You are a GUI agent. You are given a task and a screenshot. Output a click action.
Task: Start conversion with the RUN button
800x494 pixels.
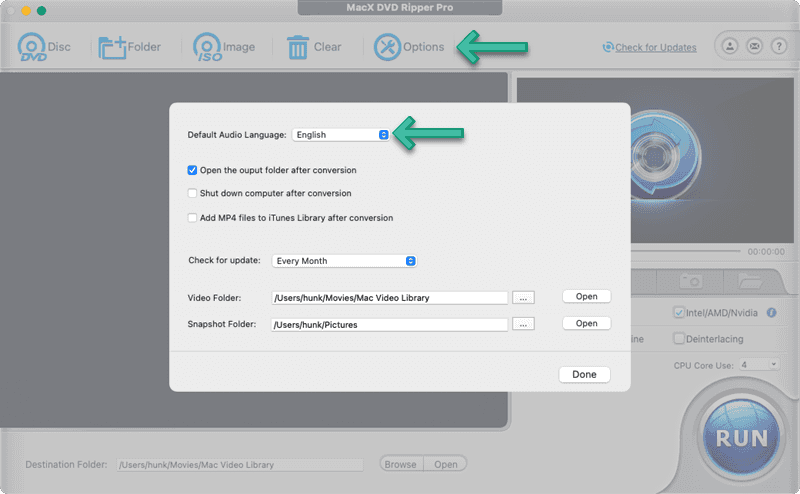tap(741, 438)
